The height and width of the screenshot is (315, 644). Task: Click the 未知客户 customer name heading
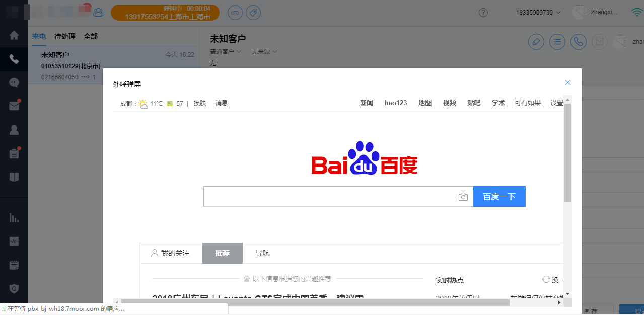(x=228, y=39)
